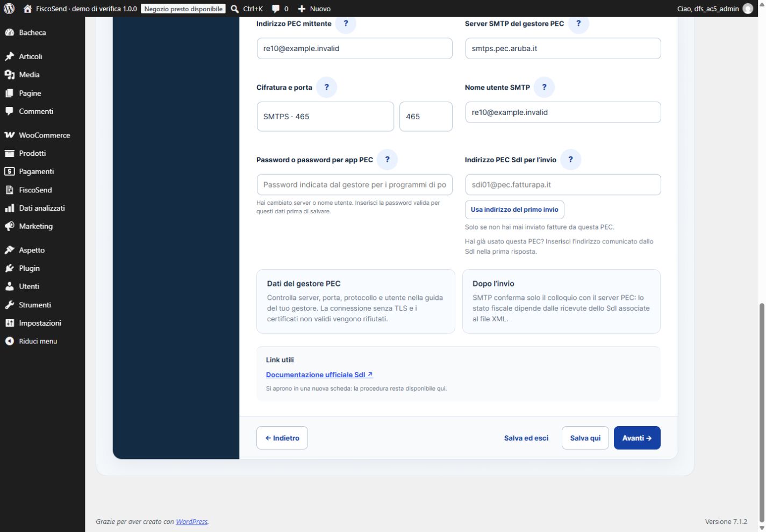Follow the WordPress link in the footer
The width and height of the screenshot is (766, 532).
(x=191, y=521)
